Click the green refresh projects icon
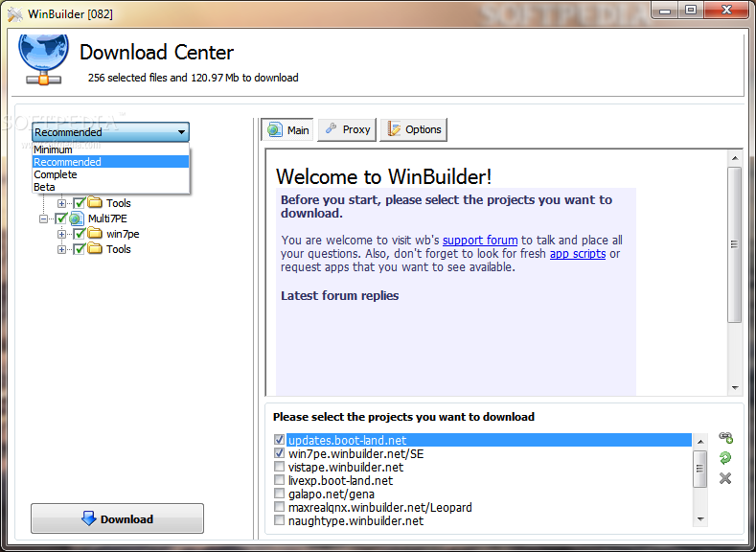The width and height of the screenshot is (756, 552). (725, 457)
